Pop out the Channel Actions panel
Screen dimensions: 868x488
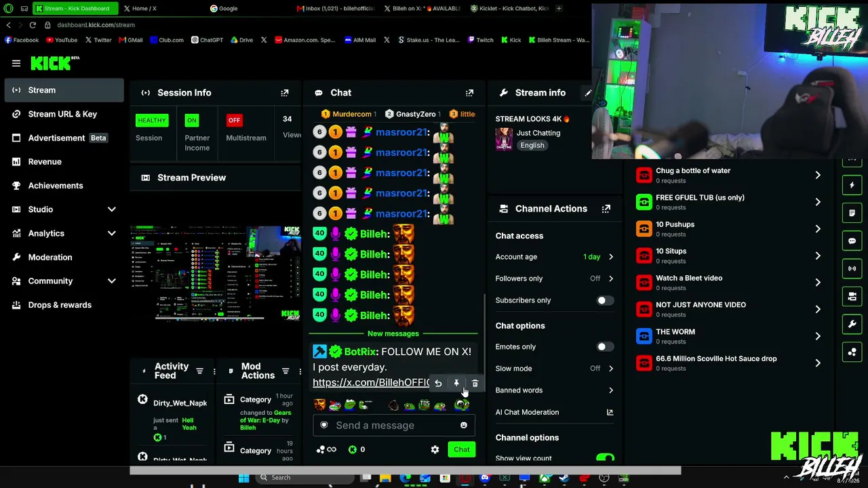[x=606, y=209]
